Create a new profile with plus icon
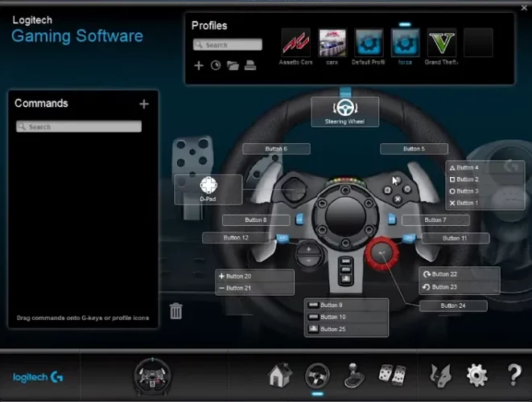Viewport: 532px width, 402px height. tap(199, 65)
